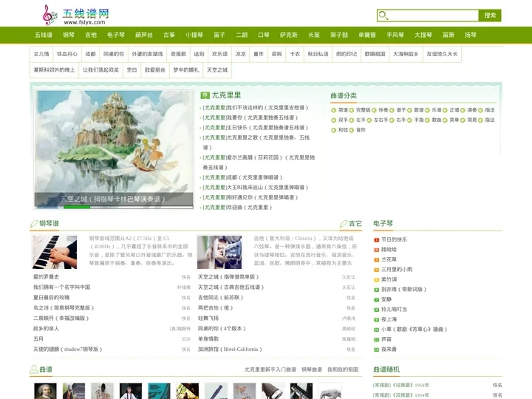Click the green arrow bullet before 双手

[x=334, y=120]
